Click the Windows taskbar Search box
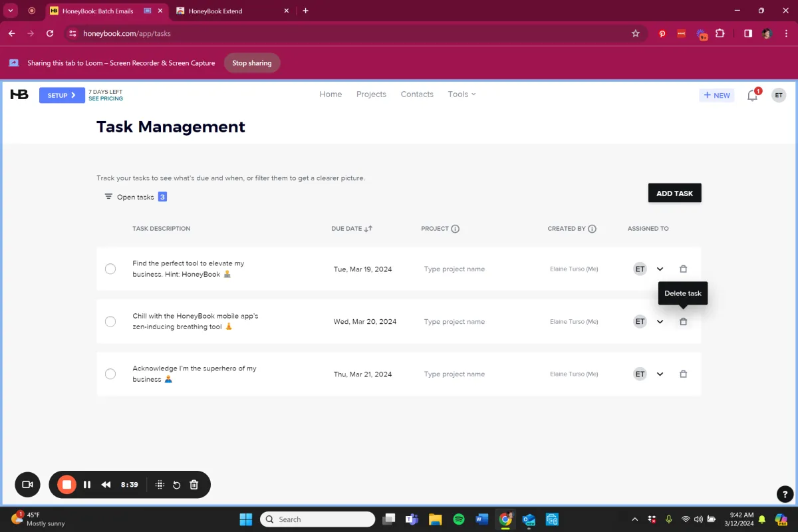The width and height of the screenshot is (798, 532). (317, 519)
